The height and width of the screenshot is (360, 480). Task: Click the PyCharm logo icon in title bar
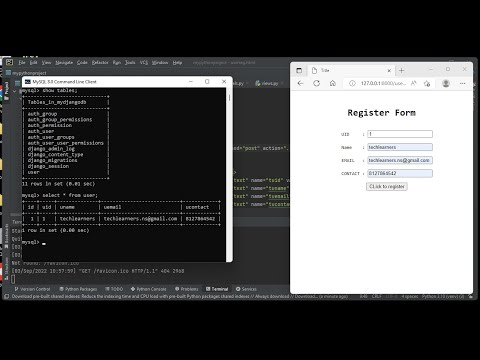pyautogui.click(x=9, y=62)
